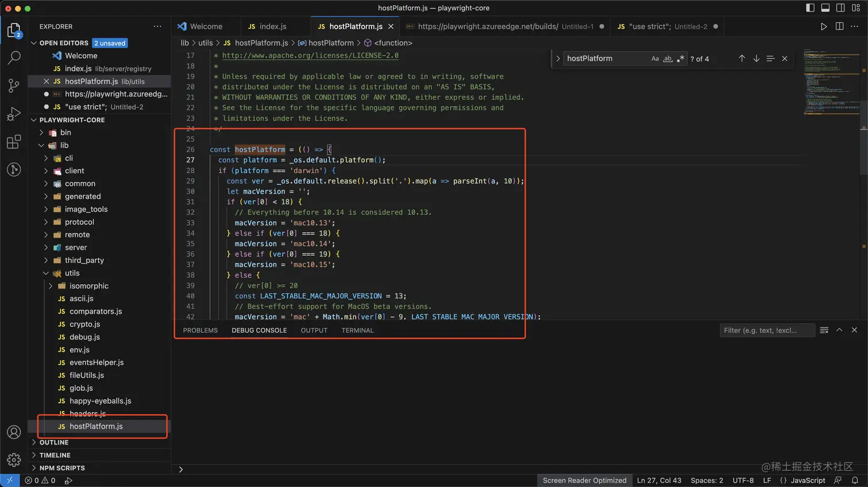The height and width of the screenshot is (487, 868).
Task: Expand the bin folder
Action: [x=41, y=133]
